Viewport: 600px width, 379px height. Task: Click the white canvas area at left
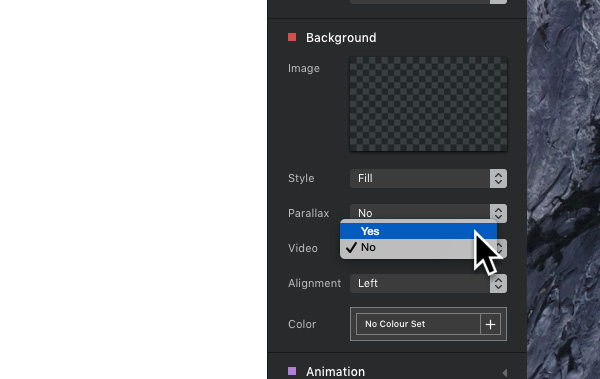click(134, 190)
